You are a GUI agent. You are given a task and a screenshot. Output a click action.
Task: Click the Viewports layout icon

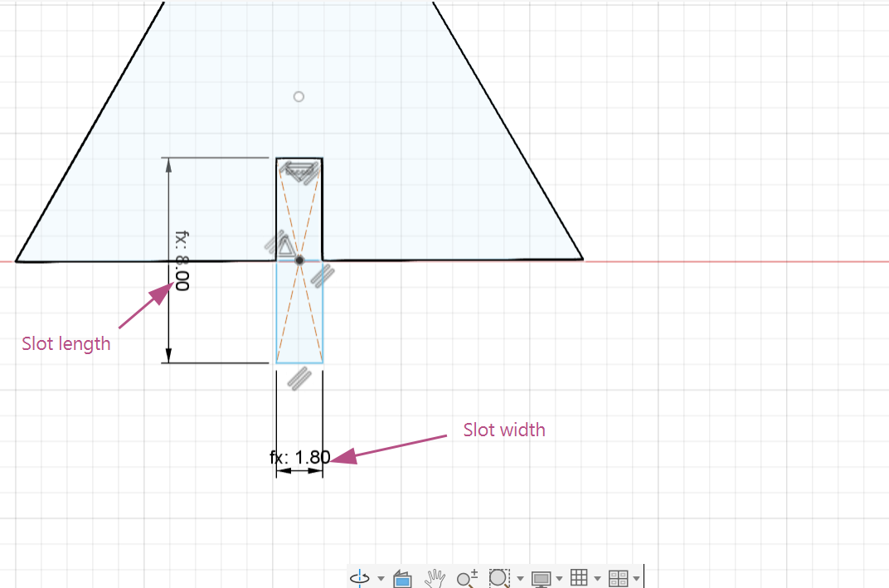coord(618,578)
